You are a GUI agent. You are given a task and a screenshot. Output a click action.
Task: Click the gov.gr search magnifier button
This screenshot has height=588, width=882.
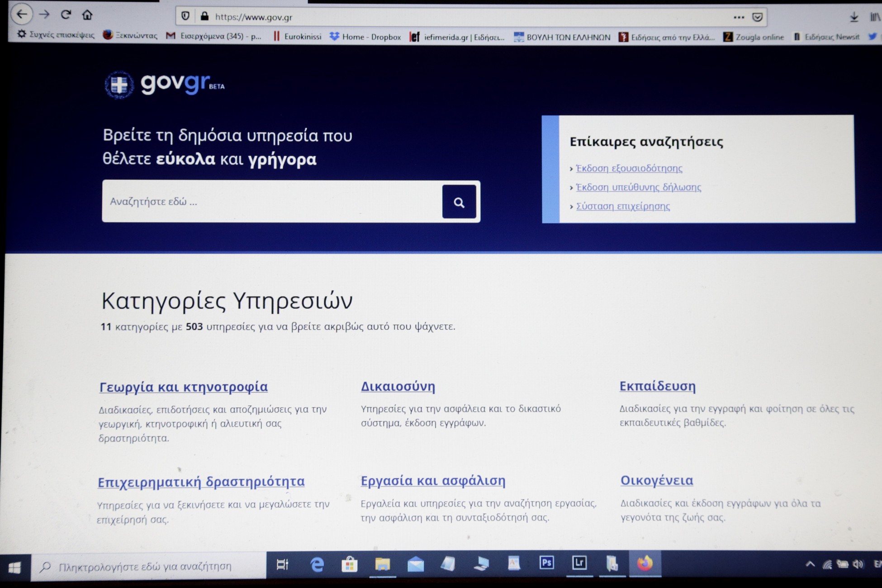click(459, 202)
